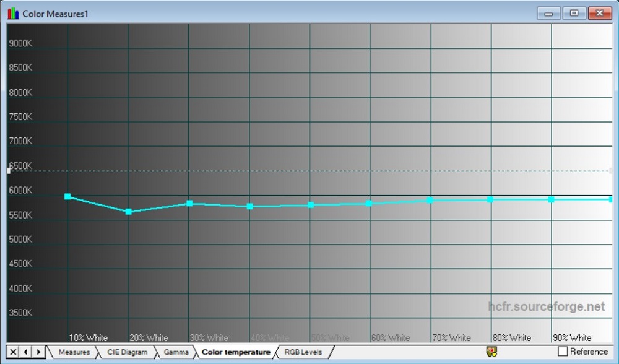Enable the Reference checkbox

click(x=563, y=352)
